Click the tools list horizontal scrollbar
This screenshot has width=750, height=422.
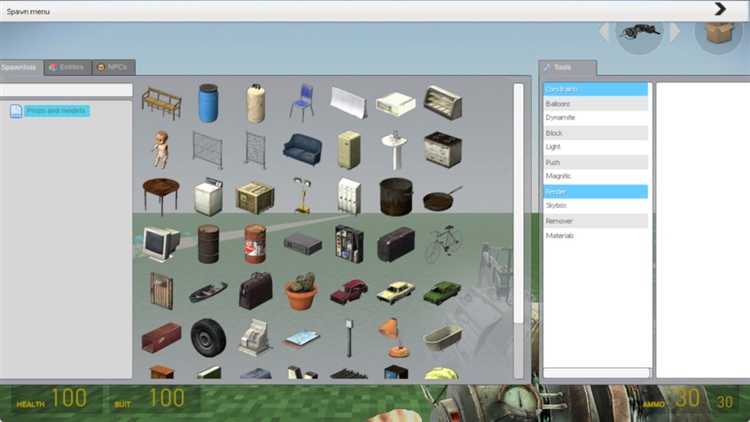pyautogui.click(x=596, y=372)
